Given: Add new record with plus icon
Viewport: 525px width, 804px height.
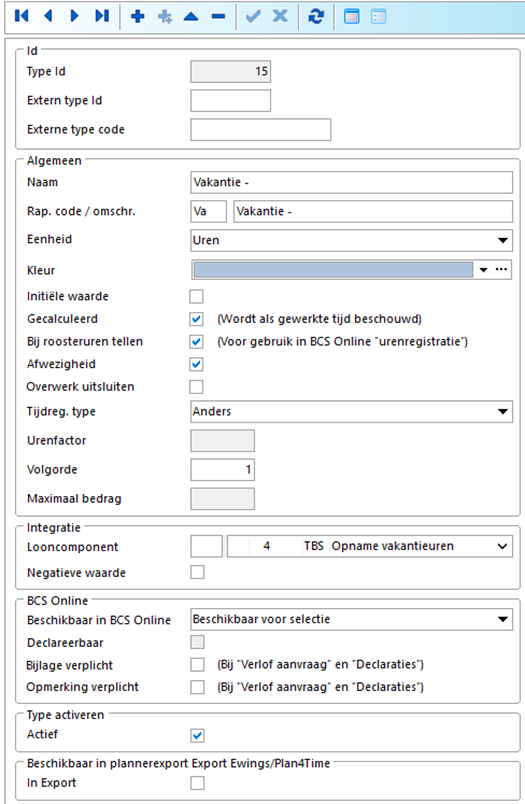Looking at the screenshot, I should 137,16.
